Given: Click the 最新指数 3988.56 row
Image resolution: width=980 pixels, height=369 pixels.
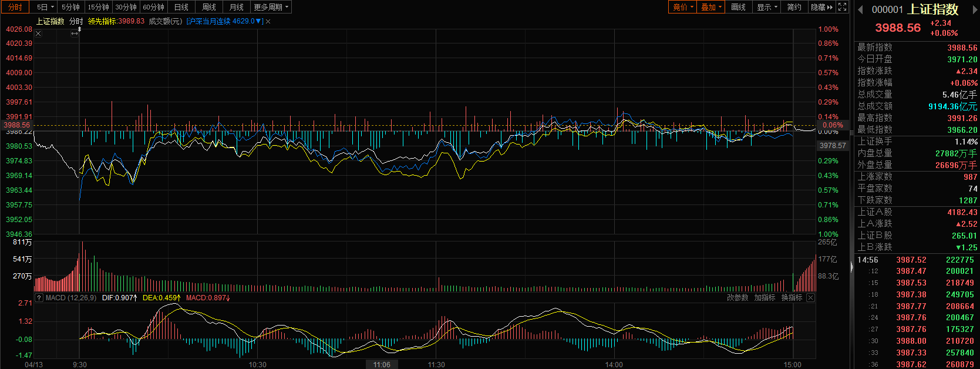Looking at the screenshot, I should tap(917, 48).
